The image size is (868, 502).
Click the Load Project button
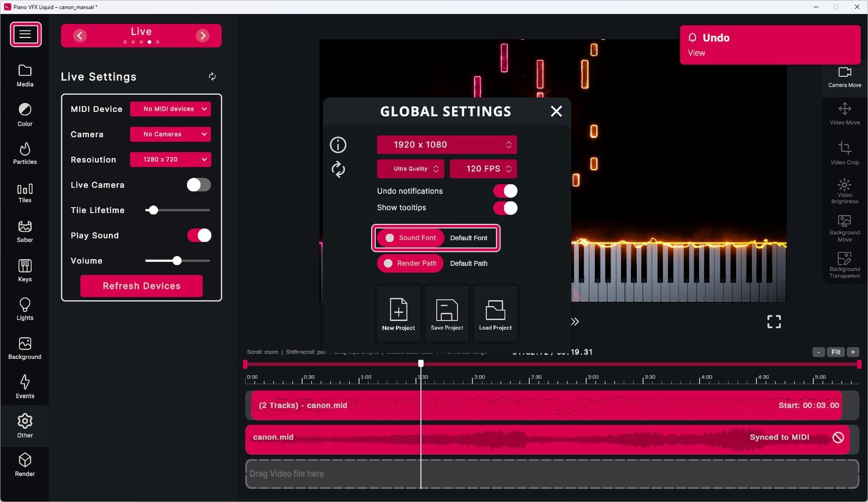495,314
